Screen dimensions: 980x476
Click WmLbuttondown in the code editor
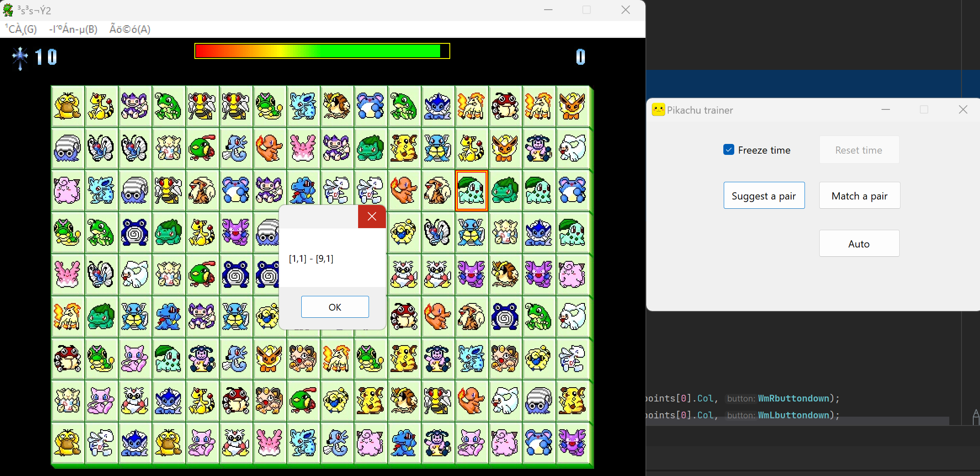(794, 415)
